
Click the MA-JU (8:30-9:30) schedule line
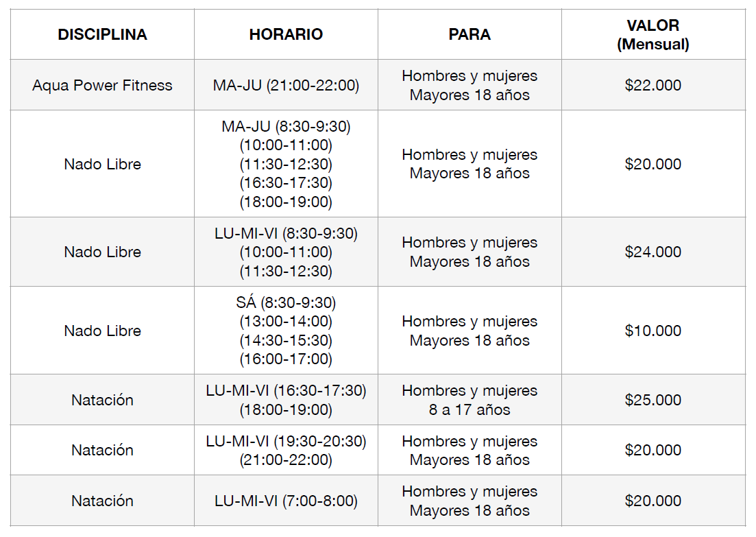point(286,127)
